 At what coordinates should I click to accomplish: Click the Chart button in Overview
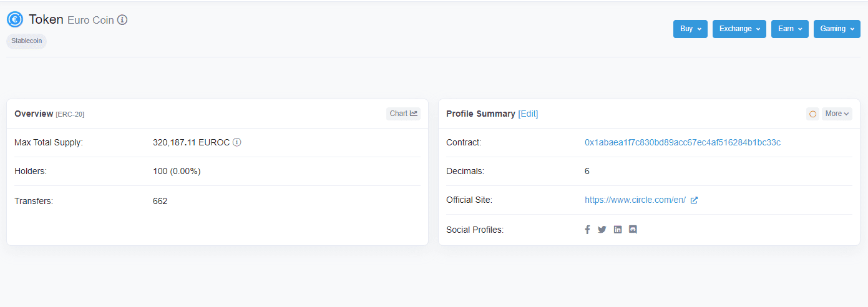[403, 114]
